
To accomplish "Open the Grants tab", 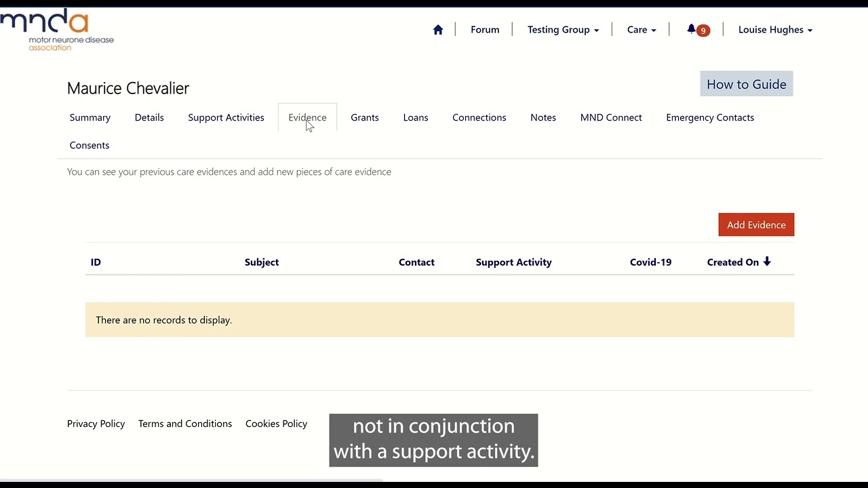I will pyautogui.click(x=365, y=117).
